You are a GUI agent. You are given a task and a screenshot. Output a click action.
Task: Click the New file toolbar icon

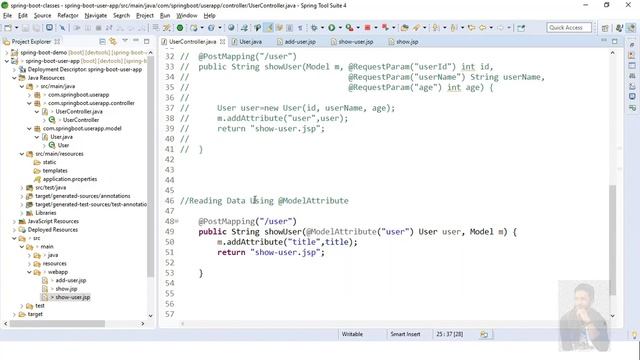coord(8,28)
